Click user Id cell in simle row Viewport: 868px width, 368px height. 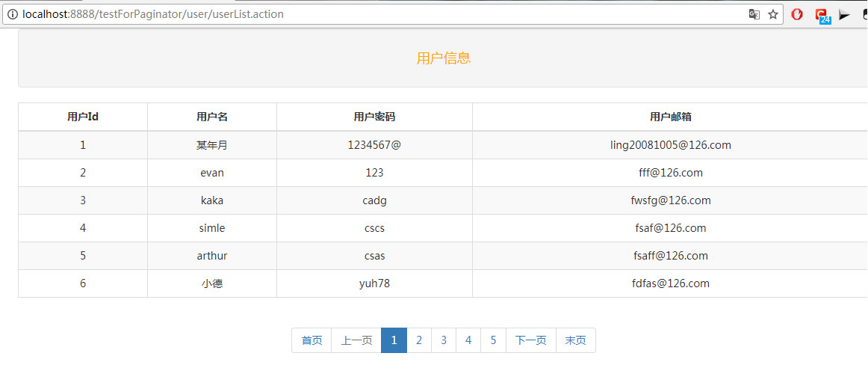[83, 228]
